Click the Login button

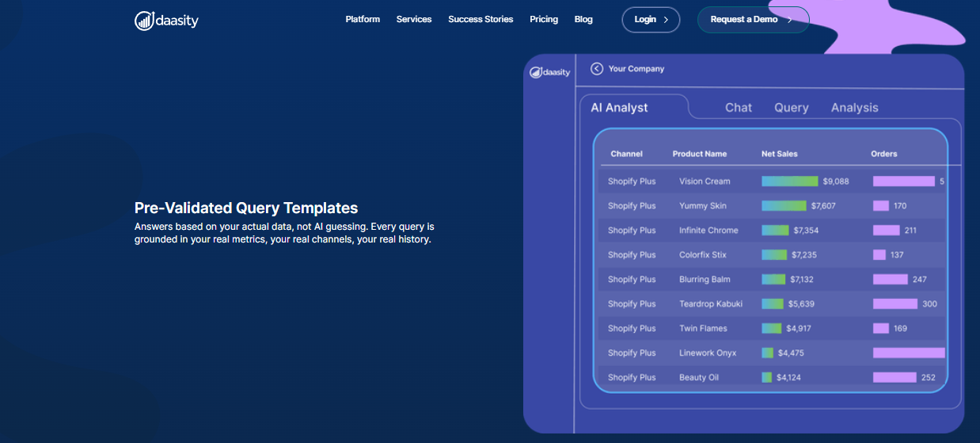651,20
